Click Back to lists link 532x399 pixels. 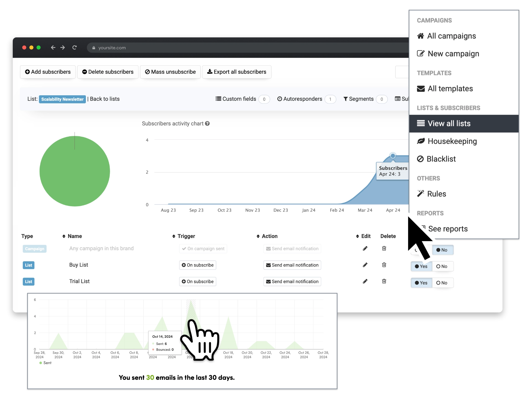(x=104, y=99)
